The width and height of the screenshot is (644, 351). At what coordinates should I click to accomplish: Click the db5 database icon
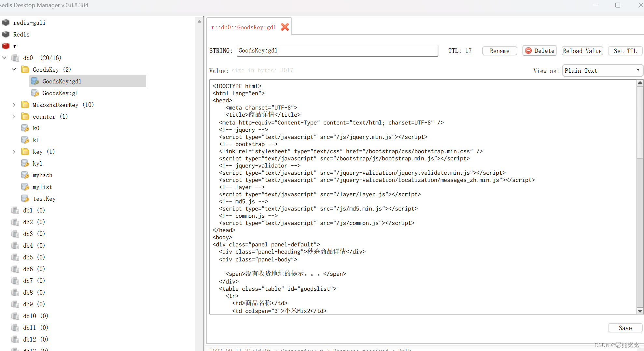click(x=15, y=257)
